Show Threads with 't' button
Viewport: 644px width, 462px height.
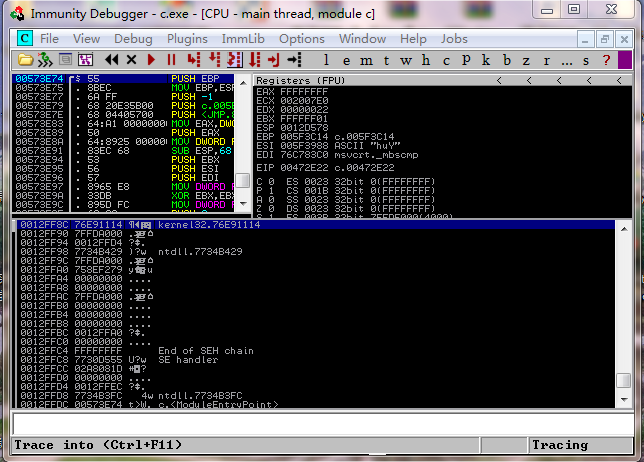click(386, 61)
